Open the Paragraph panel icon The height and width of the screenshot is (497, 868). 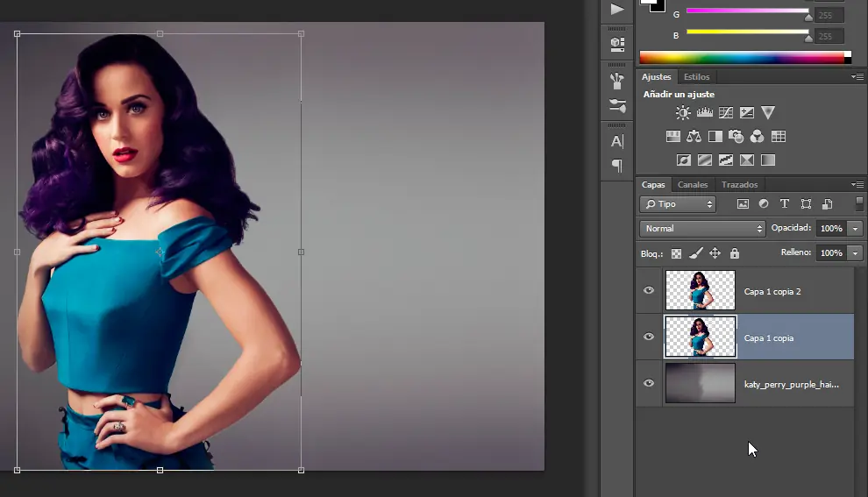(617, 166)
